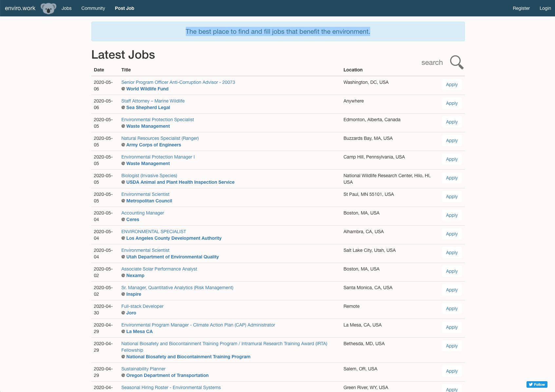Open Staff Attorney – Marine Wildlife job

153,101
